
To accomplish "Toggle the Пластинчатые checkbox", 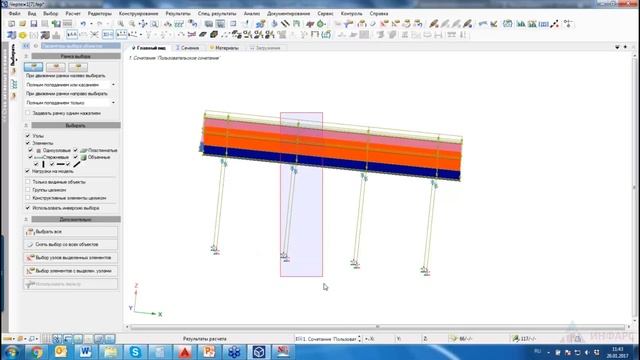I will click(x=76, y=150).
